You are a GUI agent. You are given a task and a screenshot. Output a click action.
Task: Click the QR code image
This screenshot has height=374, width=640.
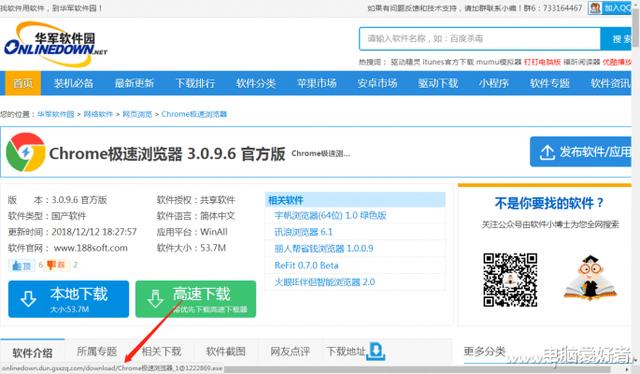[x=510, y=280]
